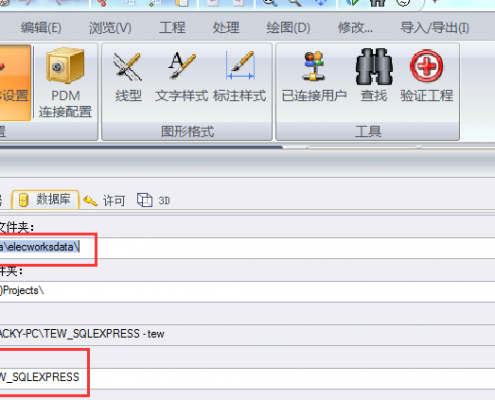Open the 导入/导出(I) menu
This screenshot has width=495, height=400.
coord(435,28)
